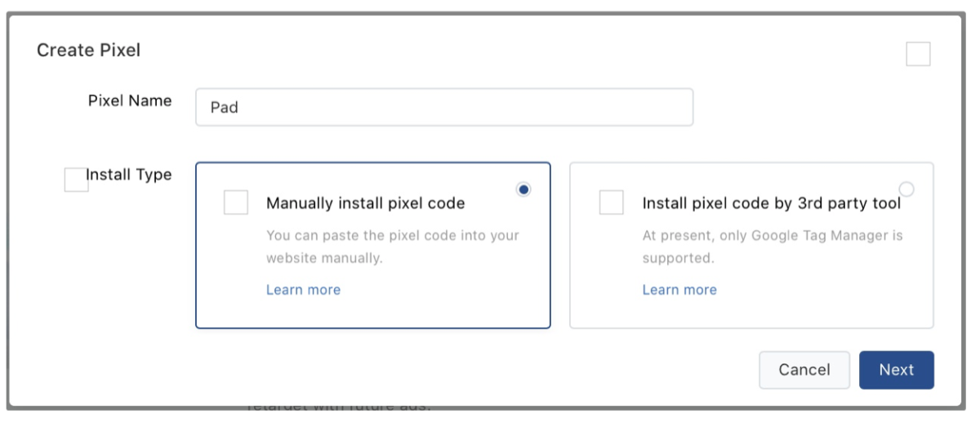The image size is (980, 423).
Task: Click the obscured text below the dialog
Action: (x=338, y=405)
